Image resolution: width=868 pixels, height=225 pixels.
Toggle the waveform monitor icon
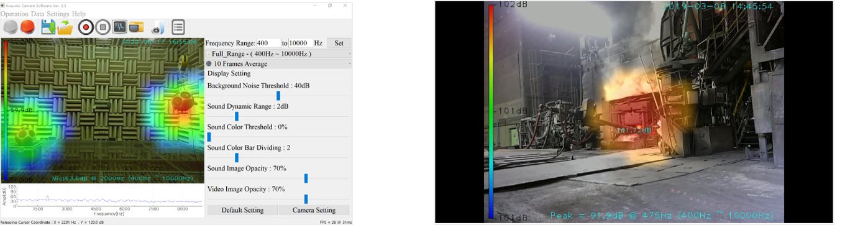(x=120, y=27)
